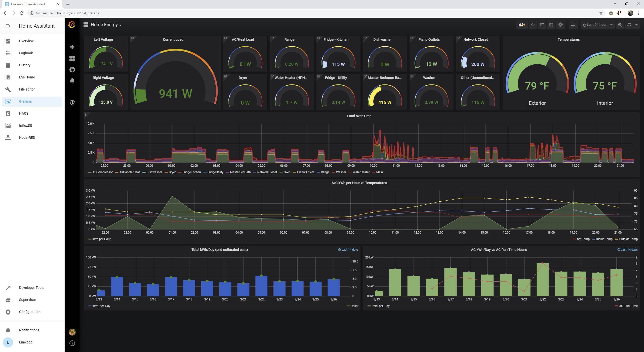Open the Linwood user profile
Screen dimensions: 644x352
click(x=32, y=342)
